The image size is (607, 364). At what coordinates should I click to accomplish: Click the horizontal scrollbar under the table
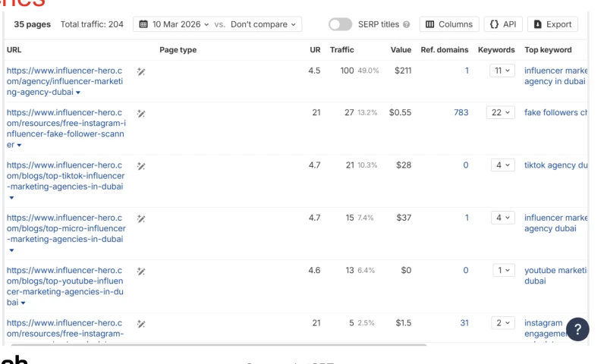(x=219, y=344)
